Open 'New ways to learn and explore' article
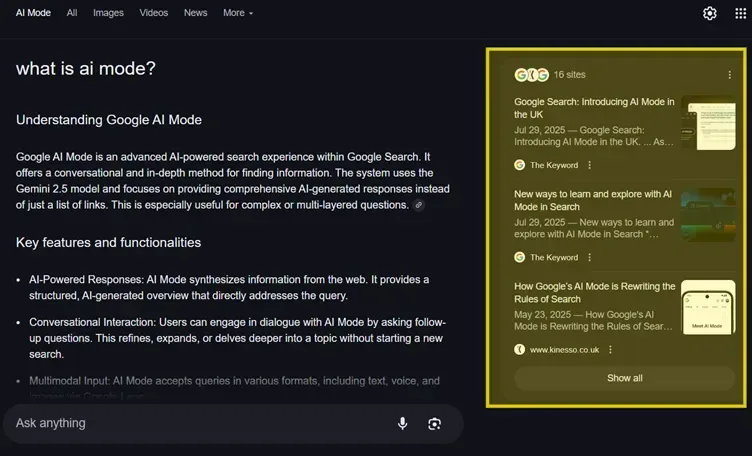Image resolution: width=752 pixels, height=456 pixels. pyautogui.click(x=593, y=200)
